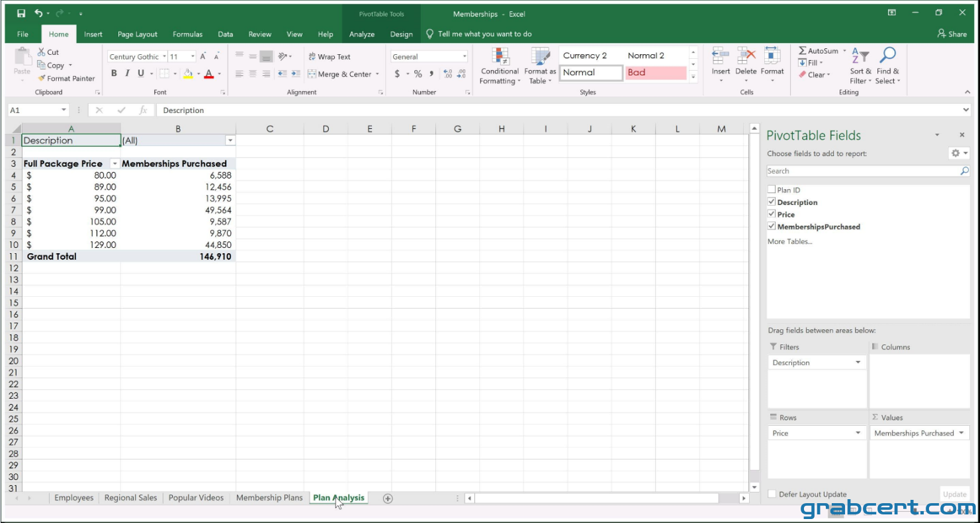Click the More Tables link
The image size is (980, 523).
(x=789, y=241)
